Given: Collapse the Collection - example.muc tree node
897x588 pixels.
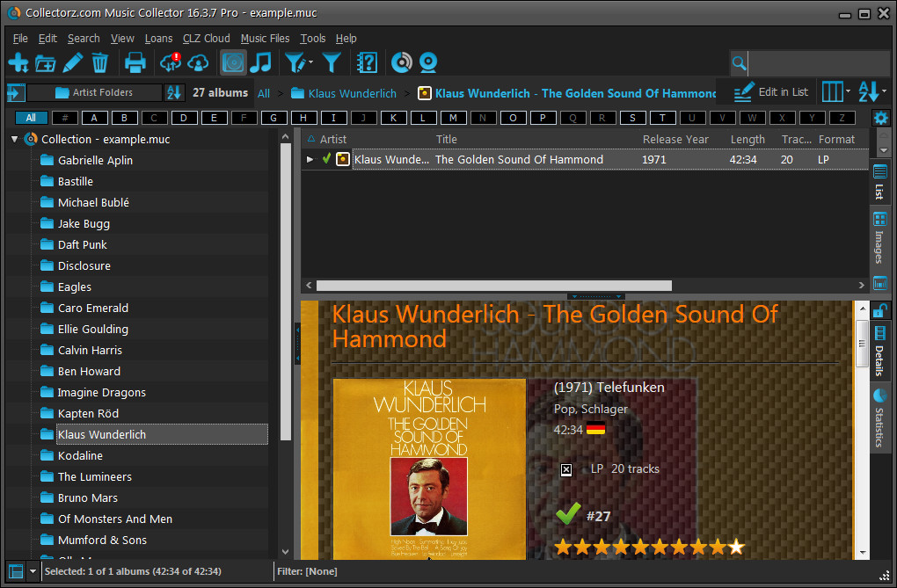Looking at the screenshot, I should click(x=14, y=139).
